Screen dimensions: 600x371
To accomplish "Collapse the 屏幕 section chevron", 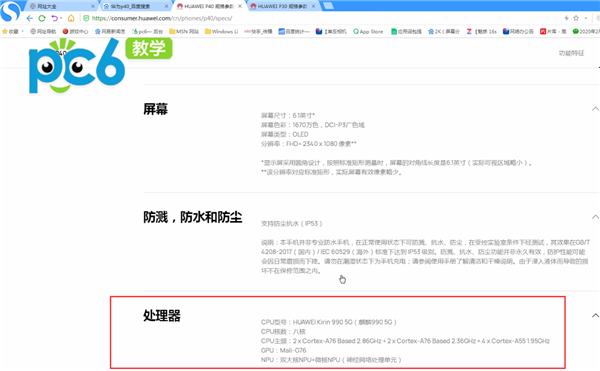I will (595, 109).
